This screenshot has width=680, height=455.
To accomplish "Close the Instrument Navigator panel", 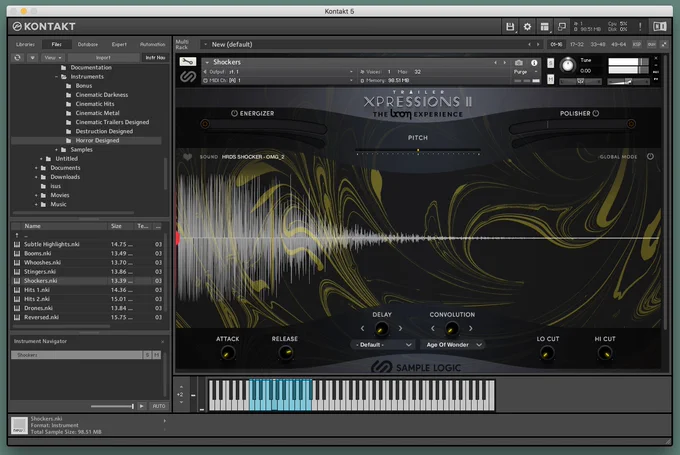I will point(163,342).
